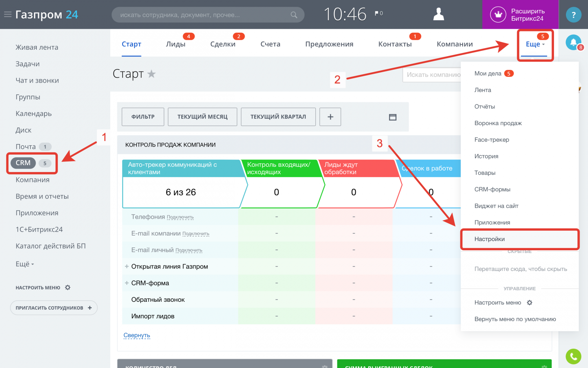
Task: Click the help question mark icon
Action: click(x=573, y=15)
